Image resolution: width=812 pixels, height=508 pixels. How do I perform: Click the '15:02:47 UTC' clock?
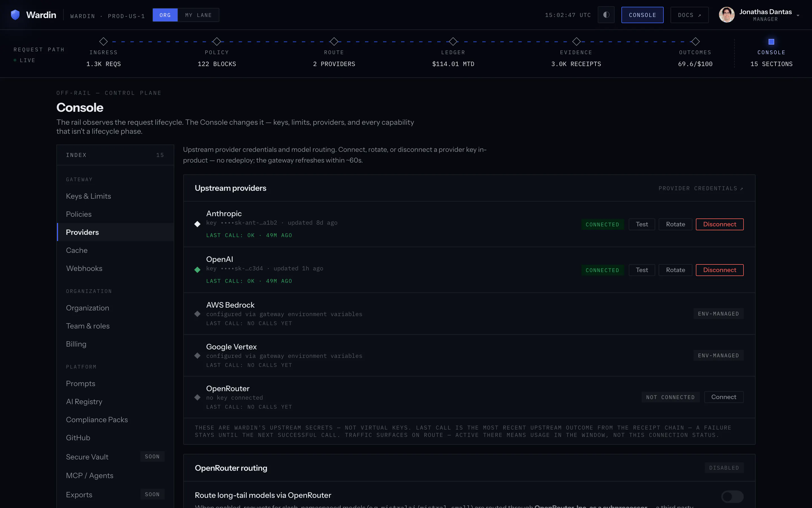click(x=568, y=15)
